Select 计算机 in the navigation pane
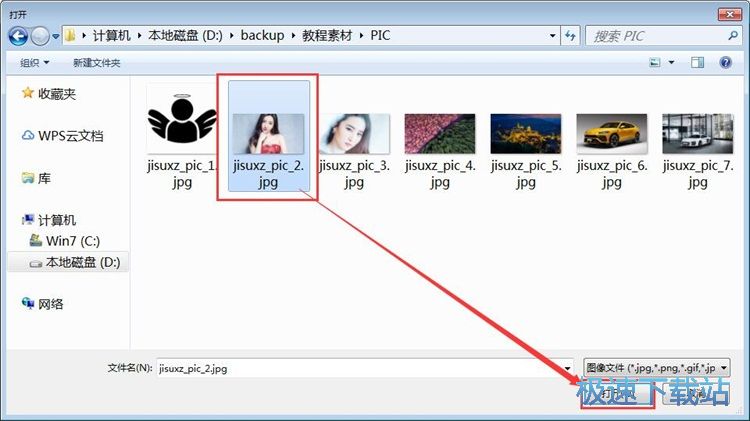Image resolution: width=750 pixels, height=421 pixels. coord(57,220)
